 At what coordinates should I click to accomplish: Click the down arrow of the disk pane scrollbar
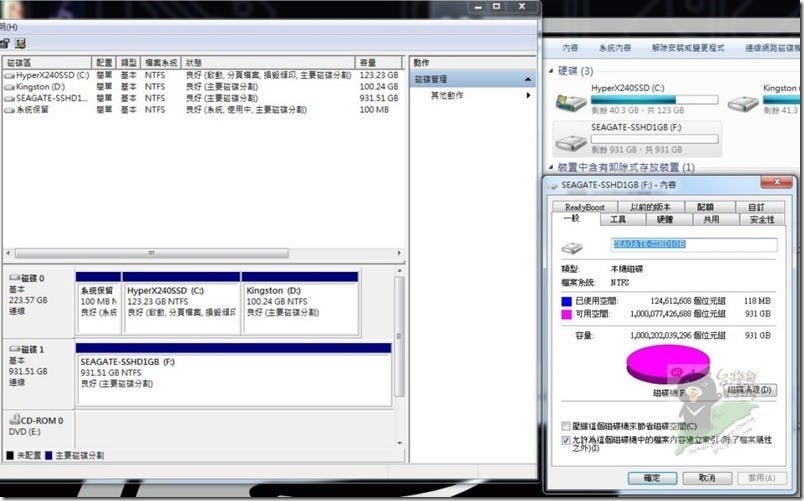tap(399, 443)
